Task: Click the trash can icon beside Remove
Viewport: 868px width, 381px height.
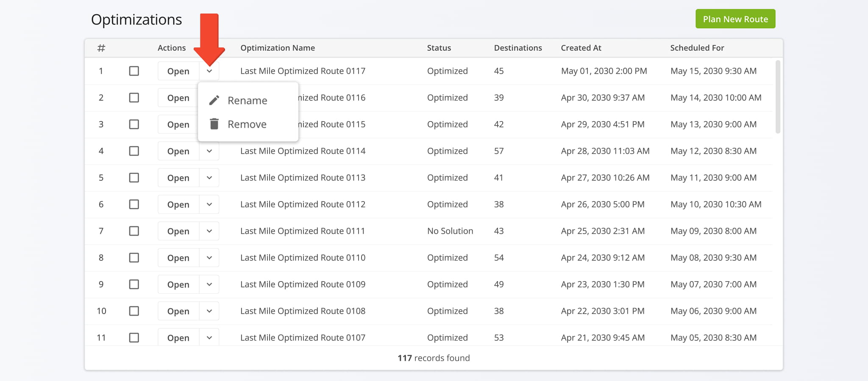Action: pos(214,124)
